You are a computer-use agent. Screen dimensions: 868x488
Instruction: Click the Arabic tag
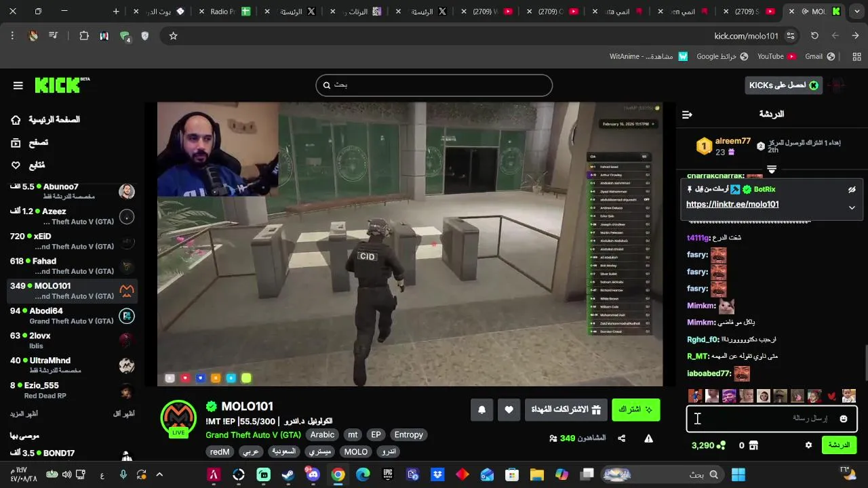[323, 435]
